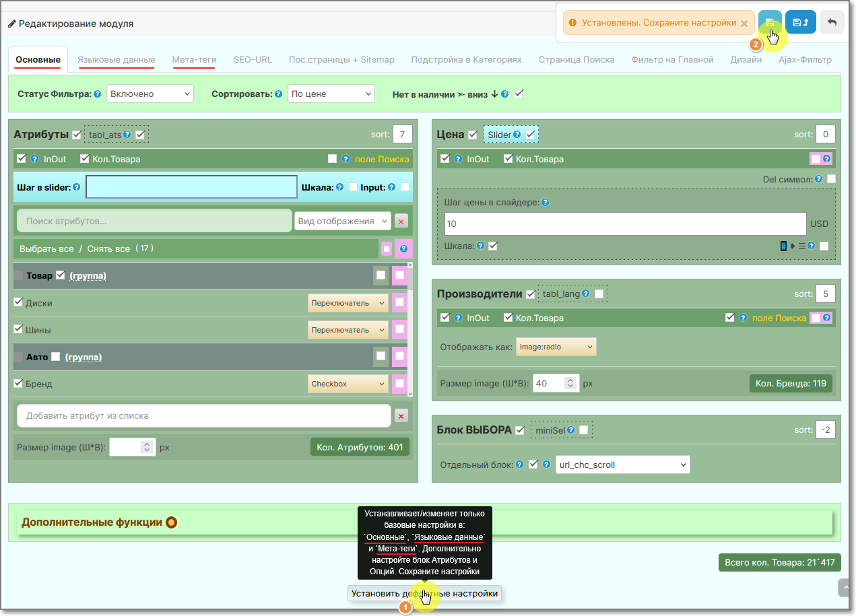
Task: Click the Шаг цены в слайдере input field
Action: 626,224
